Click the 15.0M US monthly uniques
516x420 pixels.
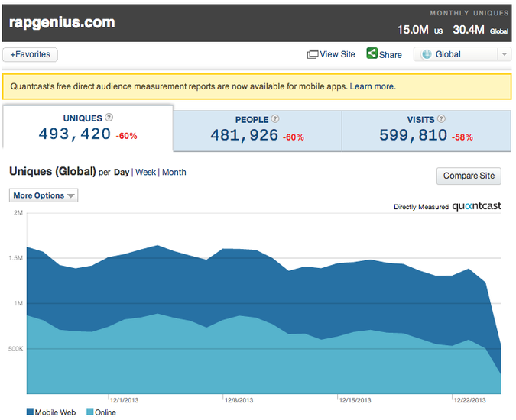click(420, 30)
